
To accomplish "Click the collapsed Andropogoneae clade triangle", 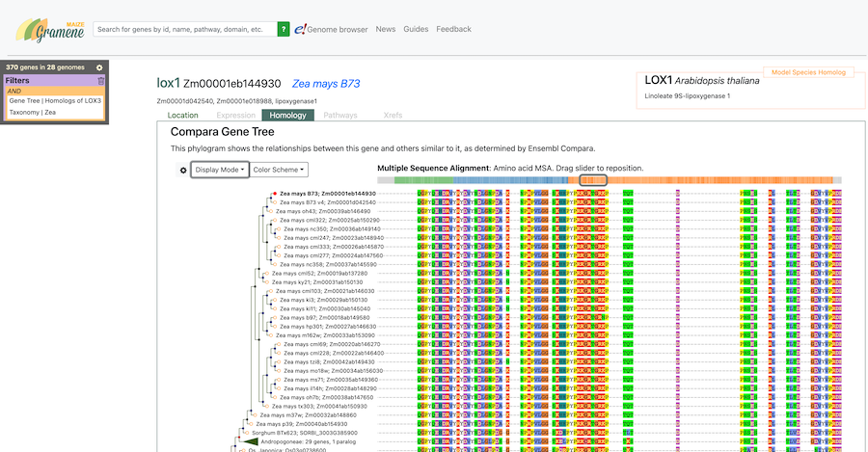I will [250, 441].
